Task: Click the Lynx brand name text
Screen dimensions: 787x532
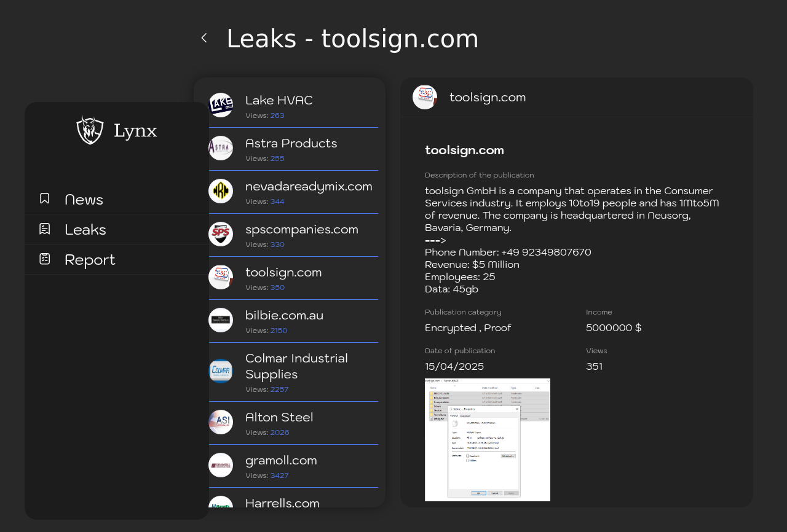Action: (x=135, y=130)
